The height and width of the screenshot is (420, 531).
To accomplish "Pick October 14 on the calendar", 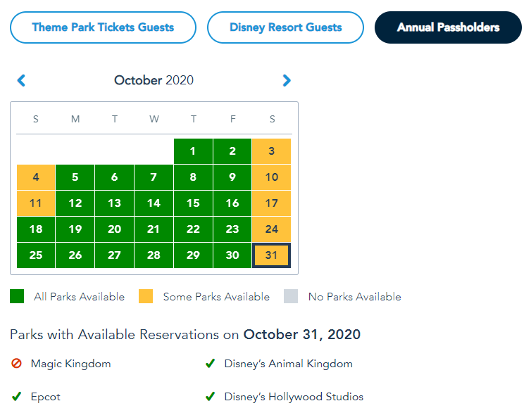I will pyautogui.click(x=154, y=203).
